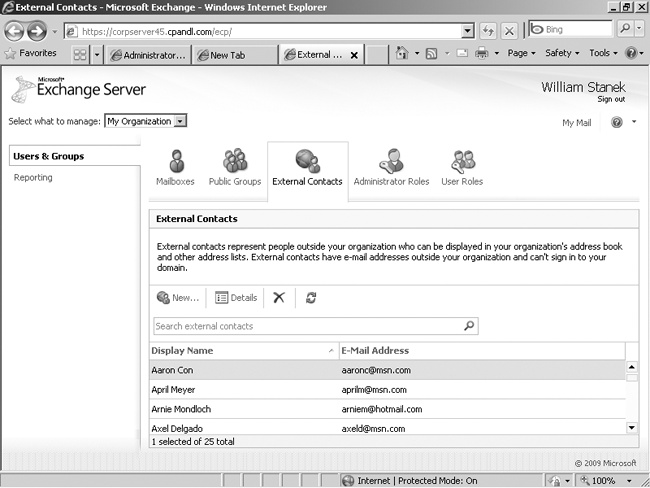Click the Internet zone globe in status bar
Image resolution: width=650 pixels, height=488 pixels.
click(x=348, y=481)
